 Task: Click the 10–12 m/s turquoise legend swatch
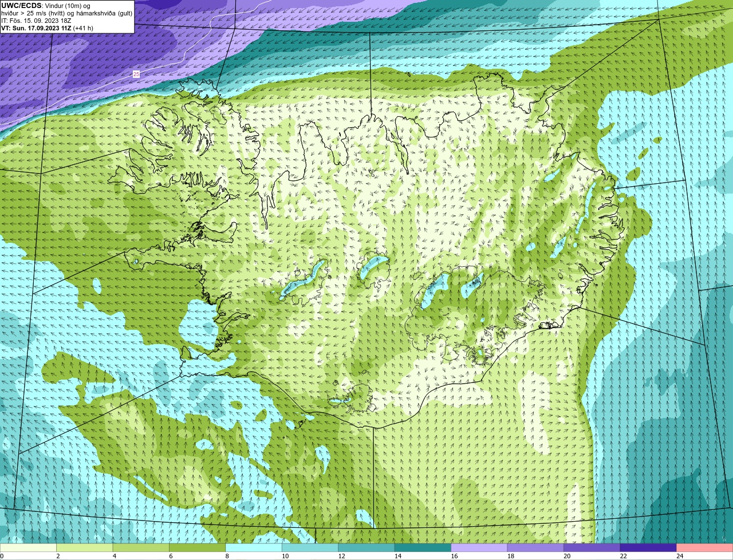point(310,548)
